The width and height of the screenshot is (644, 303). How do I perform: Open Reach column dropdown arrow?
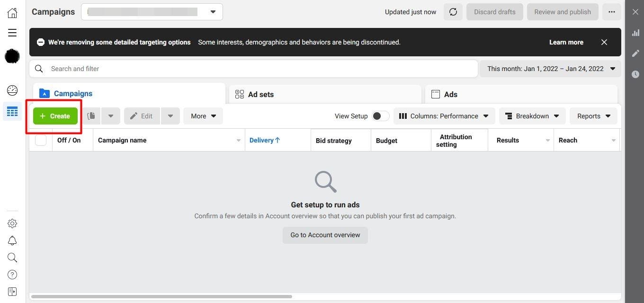614,141
